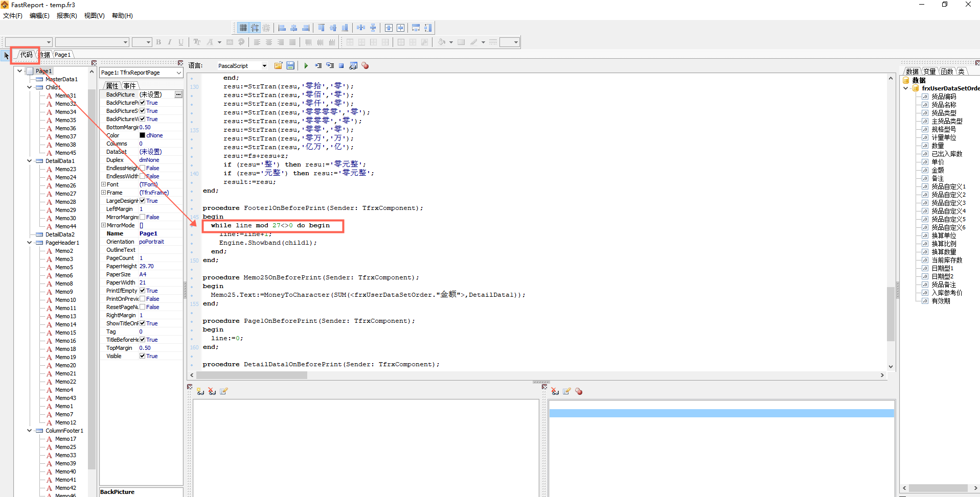This screenshot has height=497, width=980.
Task: Select the object pointer arrow tool
Action: coord(6,55)
